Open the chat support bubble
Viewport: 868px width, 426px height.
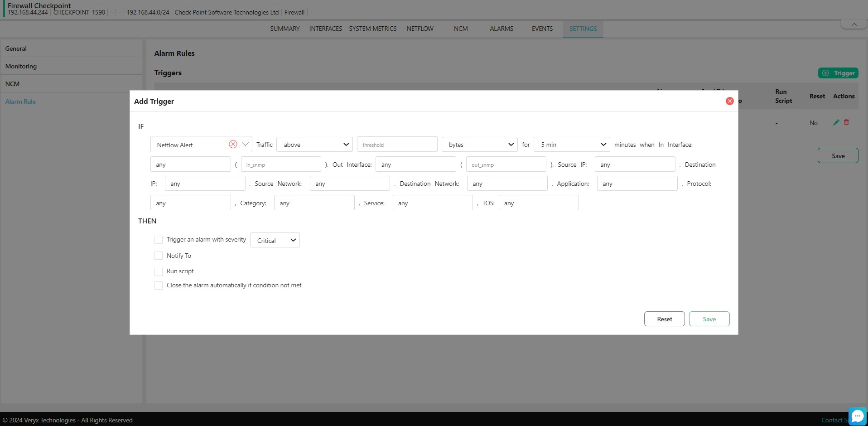pyautogui.click(x=857, y=416)
